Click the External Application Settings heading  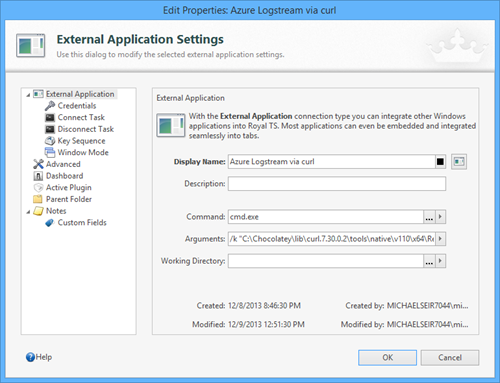[x=140, y=39]
